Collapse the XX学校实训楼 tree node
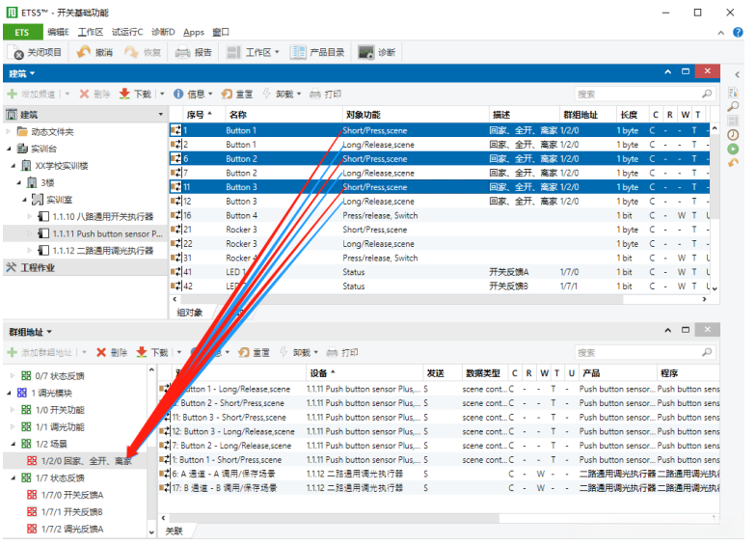 [13, 166]
